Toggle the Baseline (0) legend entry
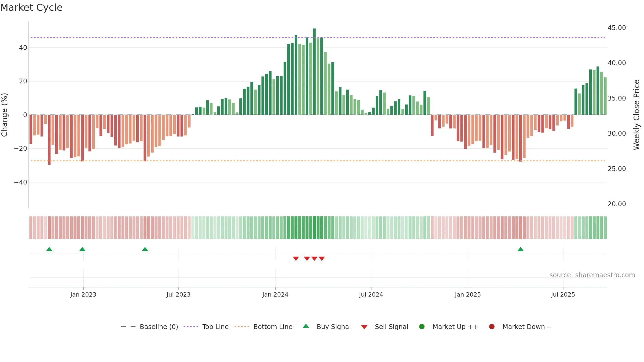644x362 pixels. click(x=149, y=327)
